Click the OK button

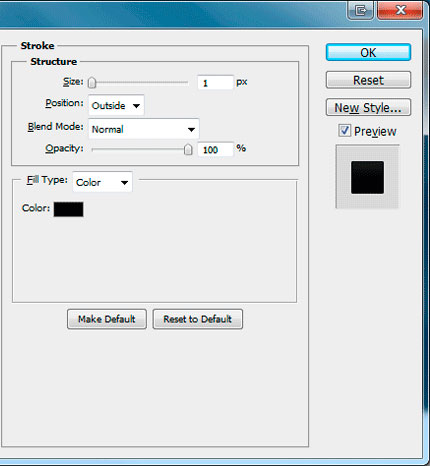pos(368,52)
